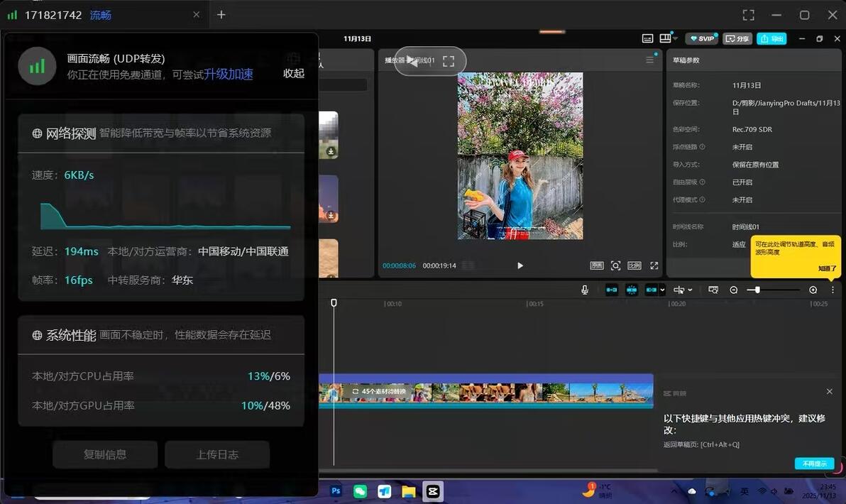Open the shortcut keyboard icon in top bar
The image size is (846, 504).
[x=647, y=38]
